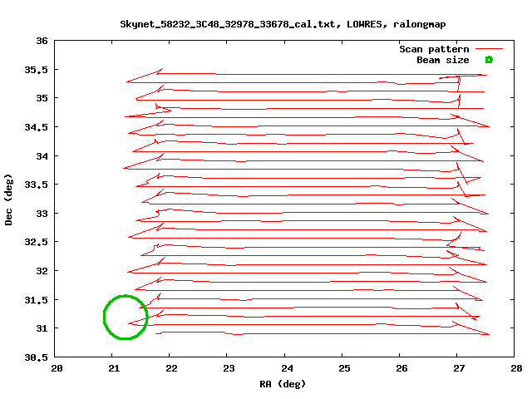Viewport: 532px width, 399px height.
Task: Click the x-axis tick label 20
Action: (x=57, y=368)
